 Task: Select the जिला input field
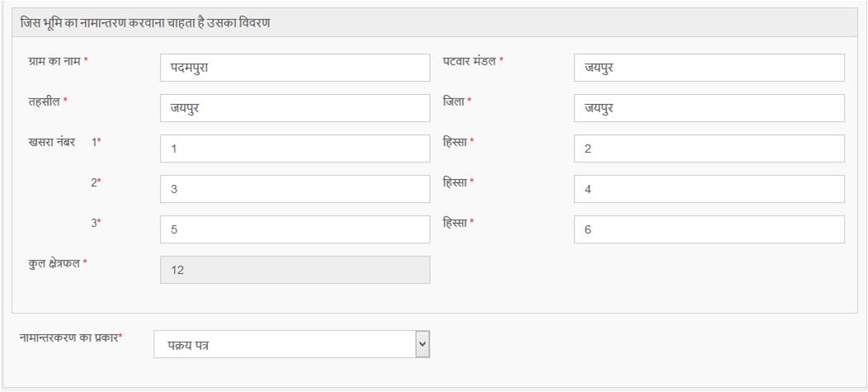click(709, 108)
